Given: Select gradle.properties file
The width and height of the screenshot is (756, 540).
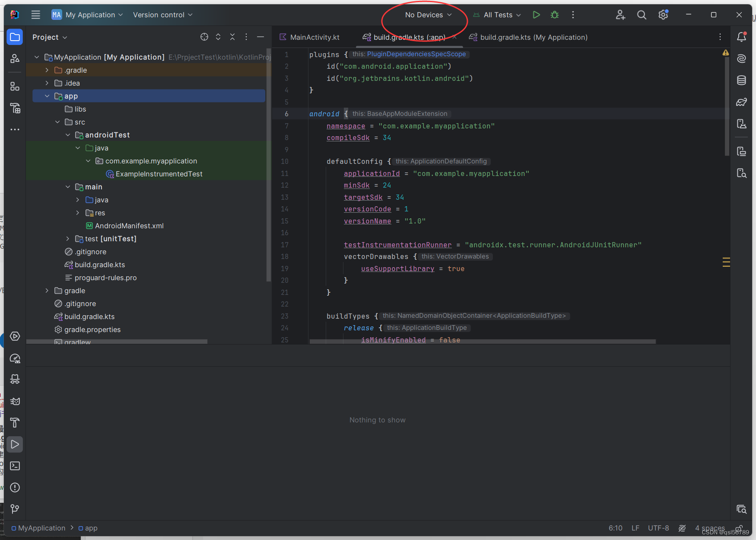Looking at the screenshot, I should coord(88,329).
